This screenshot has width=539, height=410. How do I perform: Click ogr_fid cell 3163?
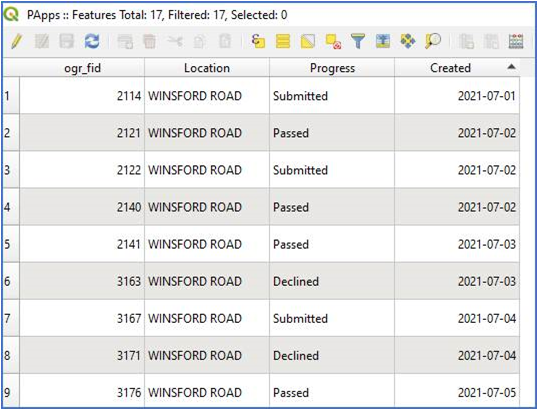82,281
